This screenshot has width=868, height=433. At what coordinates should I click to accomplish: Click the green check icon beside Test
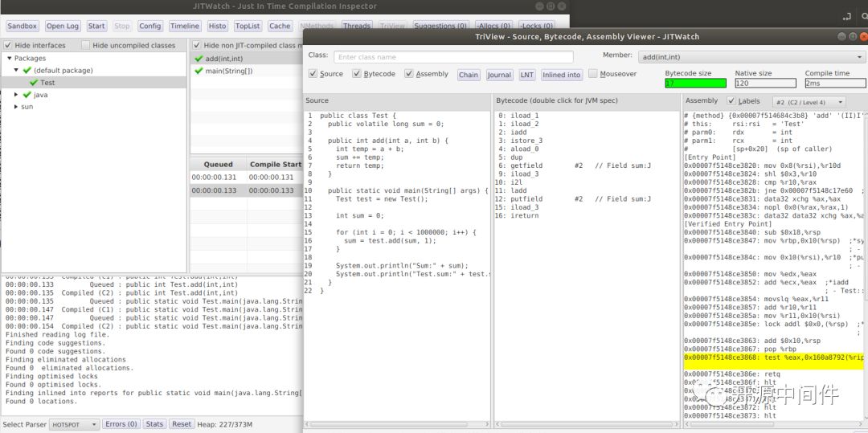pos(34,83)
